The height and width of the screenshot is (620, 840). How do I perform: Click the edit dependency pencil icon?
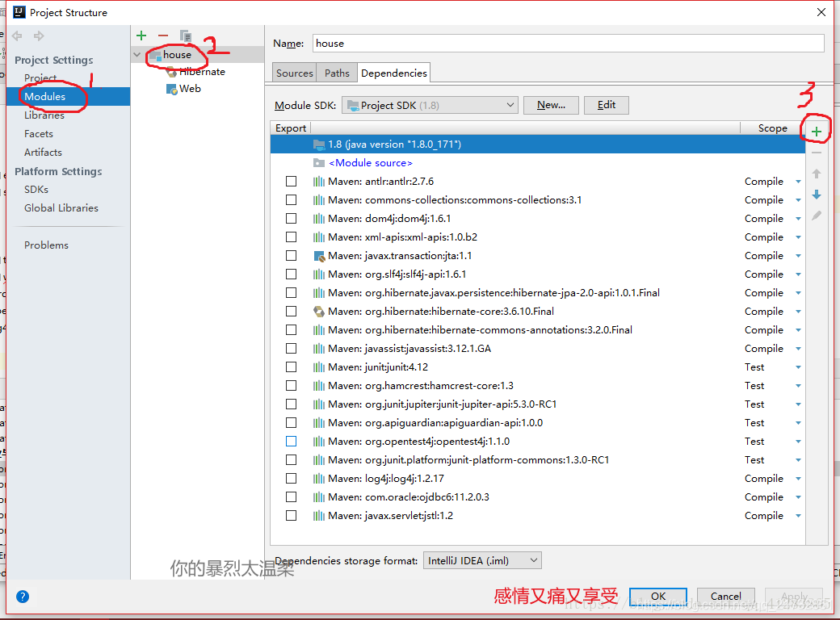[817, 216]
